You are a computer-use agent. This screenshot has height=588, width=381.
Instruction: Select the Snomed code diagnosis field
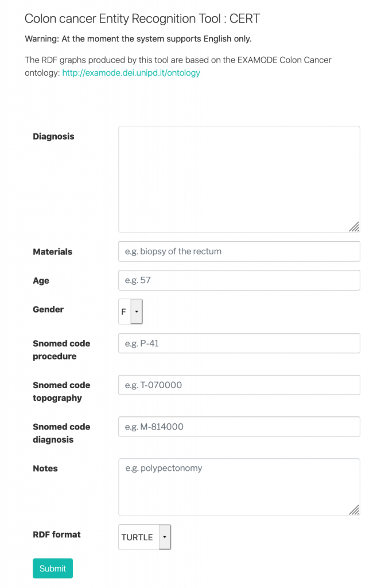click(x=239, y=427)
